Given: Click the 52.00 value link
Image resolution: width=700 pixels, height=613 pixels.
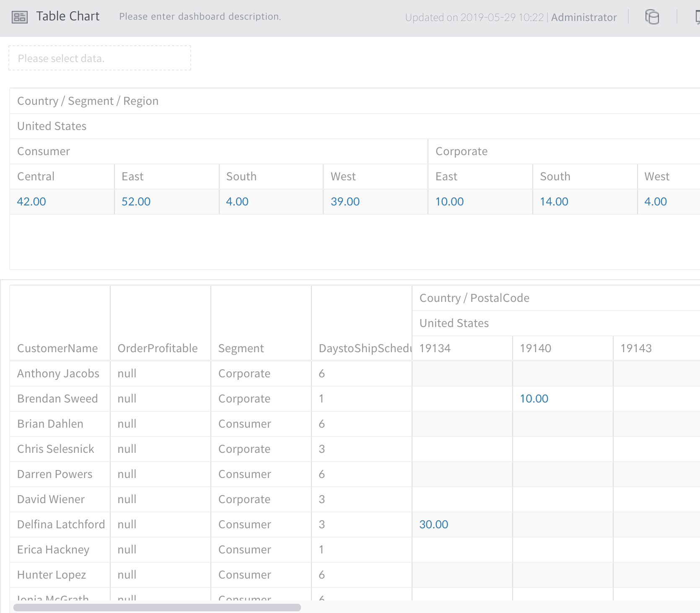Looking at the screenshot, I should click(136, 202).
